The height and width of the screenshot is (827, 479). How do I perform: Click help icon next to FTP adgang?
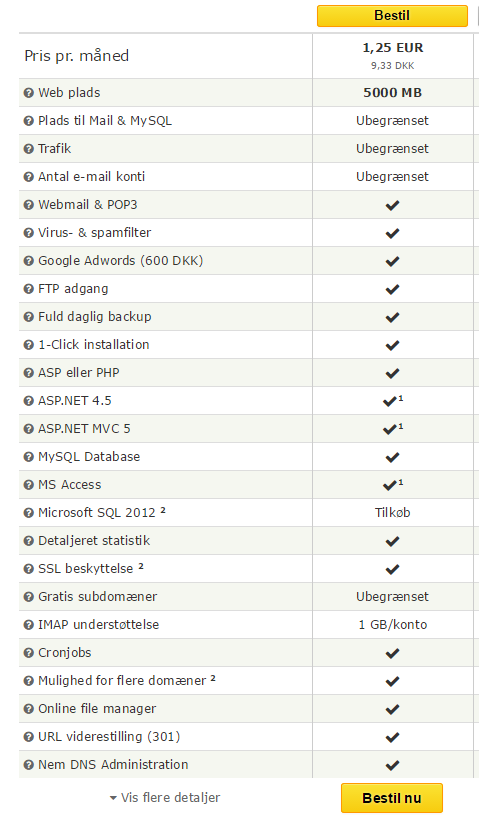click(x=28, y=289)
